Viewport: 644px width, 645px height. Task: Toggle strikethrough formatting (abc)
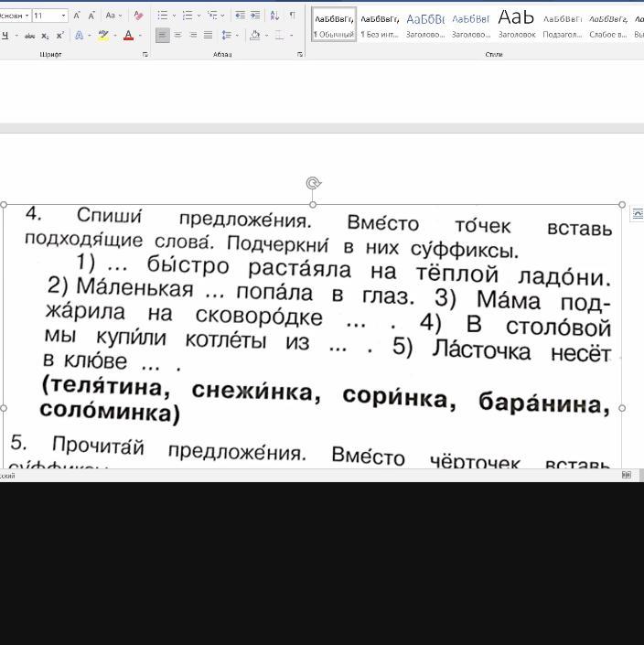pos(29,37)
